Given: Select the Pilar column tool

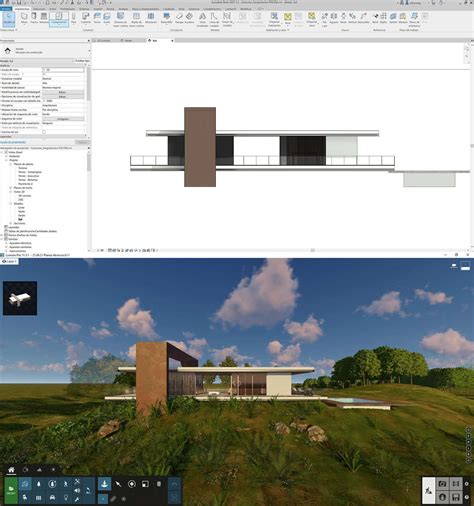Looking at the screenshot, I should pos(74,18).
